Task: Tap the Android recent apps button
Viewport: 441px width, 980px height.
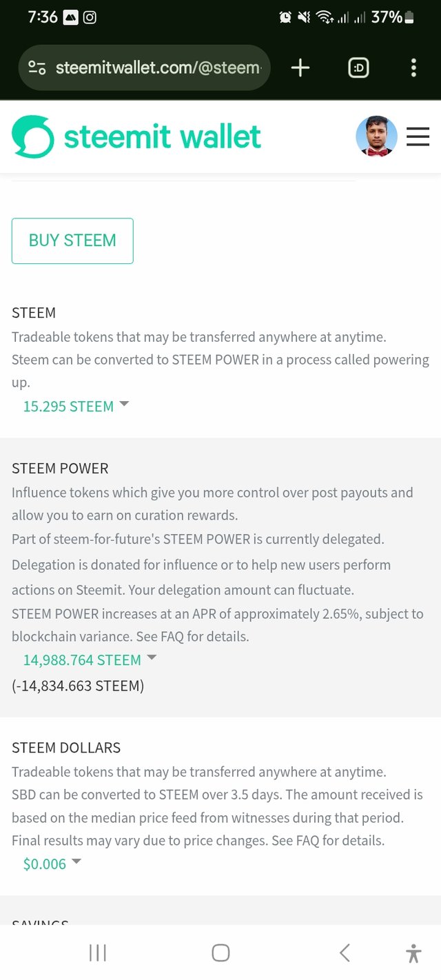Action: click(x=97, y=952)
